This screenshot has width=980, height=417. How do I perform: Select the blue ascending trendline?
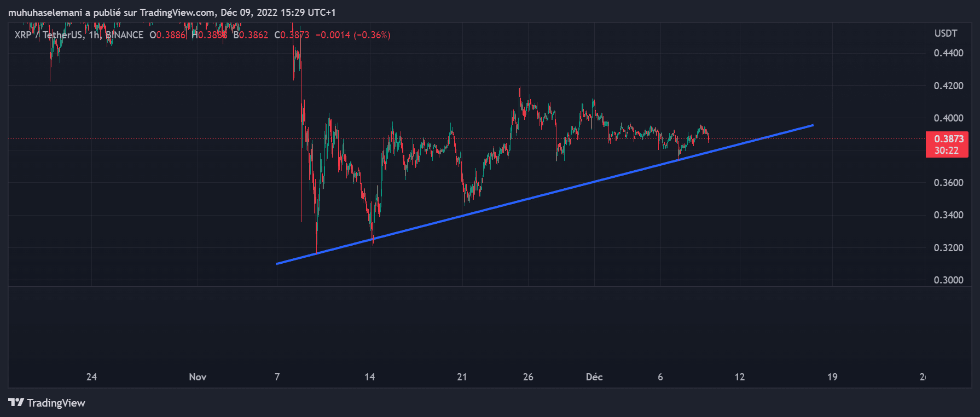click(545, 194)
